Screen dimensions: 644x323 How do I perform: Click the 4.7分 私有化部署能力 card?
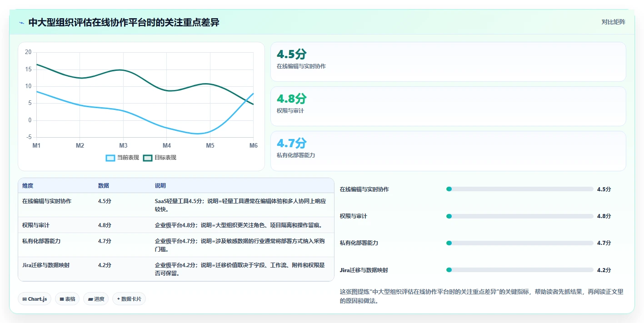click(x=448, y=151)
